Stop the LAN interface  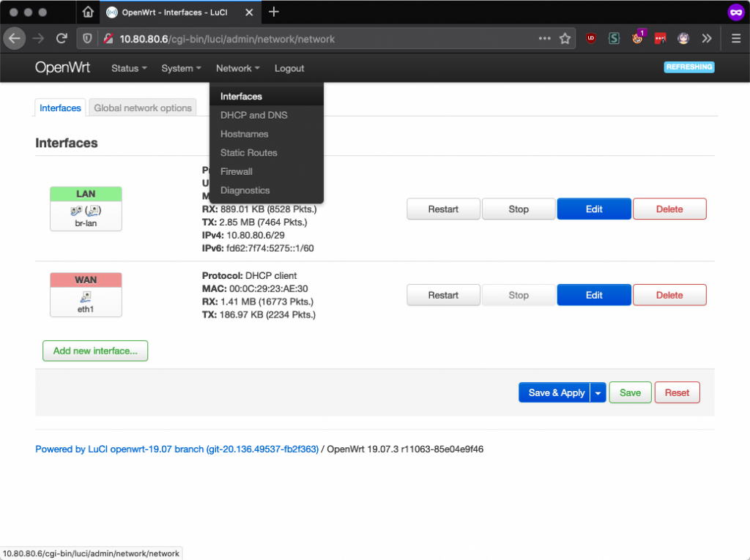(x=519, y=209)
